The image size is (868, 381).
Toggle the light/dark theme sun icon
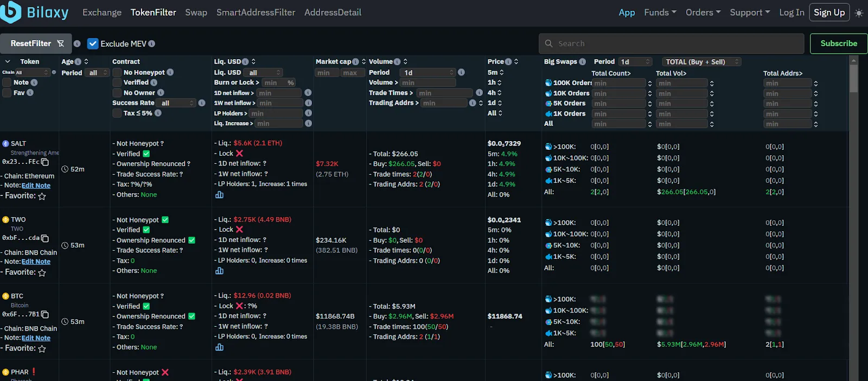coord(859,12)
